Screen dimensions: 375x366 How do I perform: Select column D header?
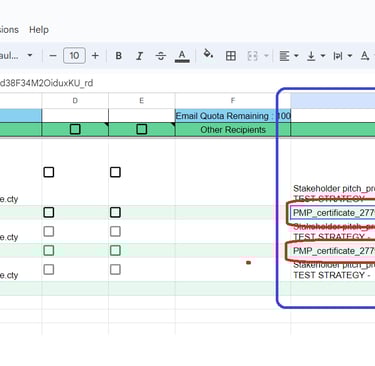tap(75, 101)
